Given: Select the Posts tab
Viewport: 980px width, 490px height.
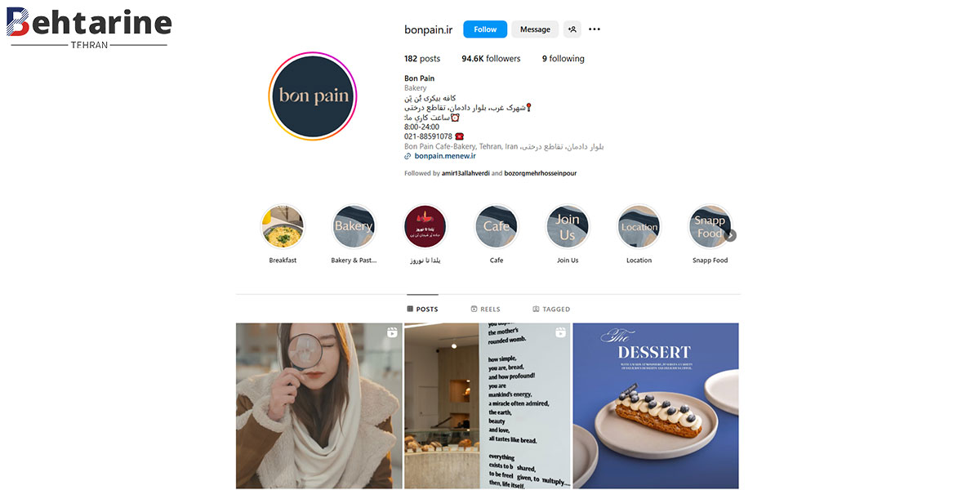Looking at the screenshot, I should tap(422, 310).
